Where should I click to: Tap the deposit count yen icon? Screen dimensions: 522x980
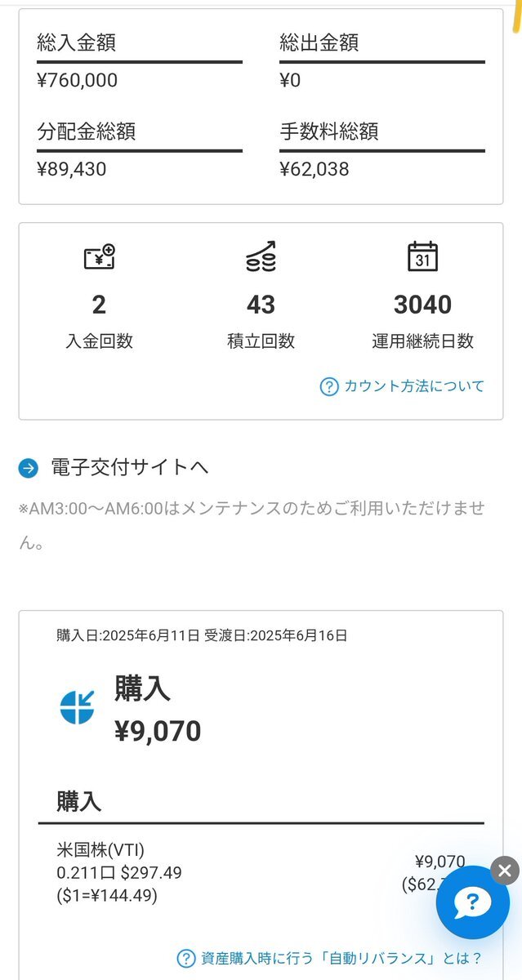[x=100, y=257]
